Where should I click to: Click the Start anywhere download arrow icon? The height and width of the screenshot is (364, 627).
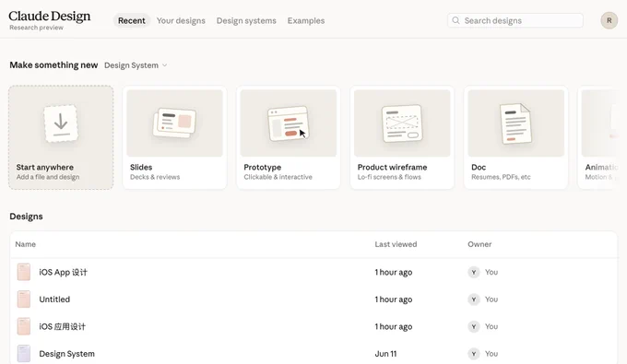tap(61, 123)
